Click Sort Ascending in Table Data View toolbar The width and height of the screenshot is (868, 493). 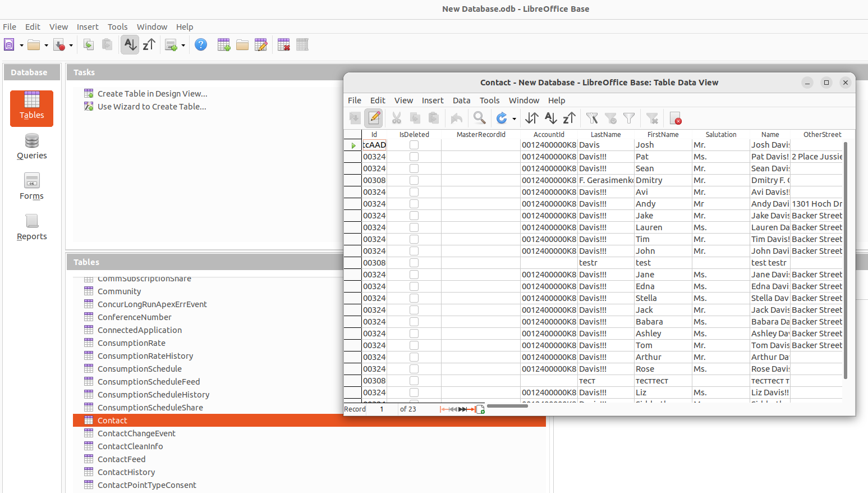(551, 118)
